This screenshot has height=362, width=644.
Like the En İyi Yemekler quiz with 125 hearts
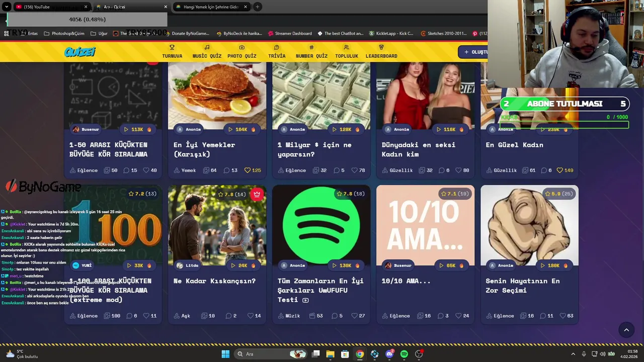click(x=253, y=170)
